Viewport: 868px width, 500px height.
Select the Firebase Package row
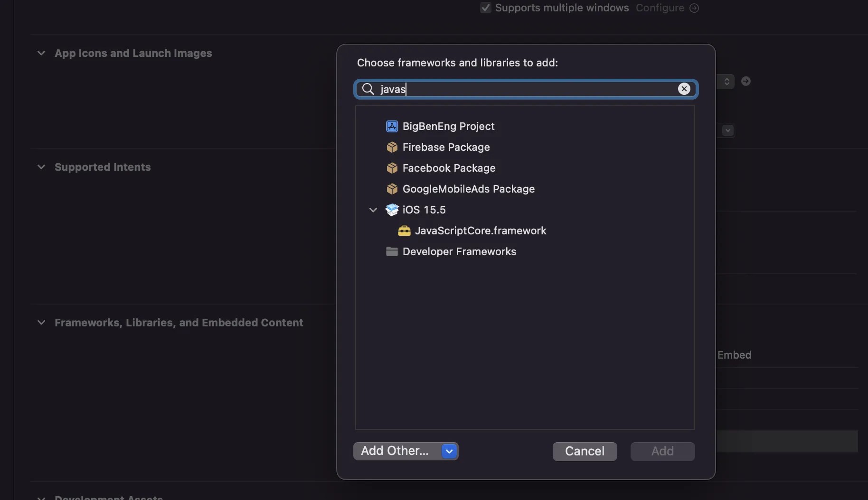click(446, 147)
